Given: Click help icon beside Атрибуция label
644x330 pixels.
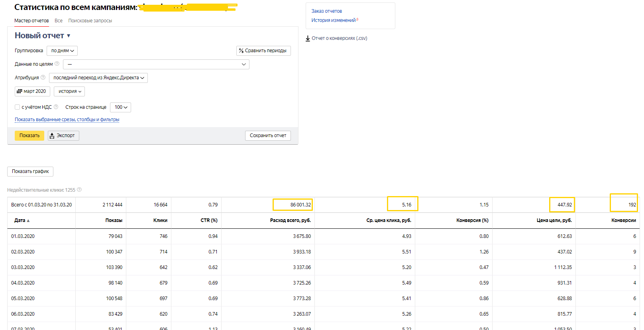Looking at the screenshot, I should coord(43,77).
